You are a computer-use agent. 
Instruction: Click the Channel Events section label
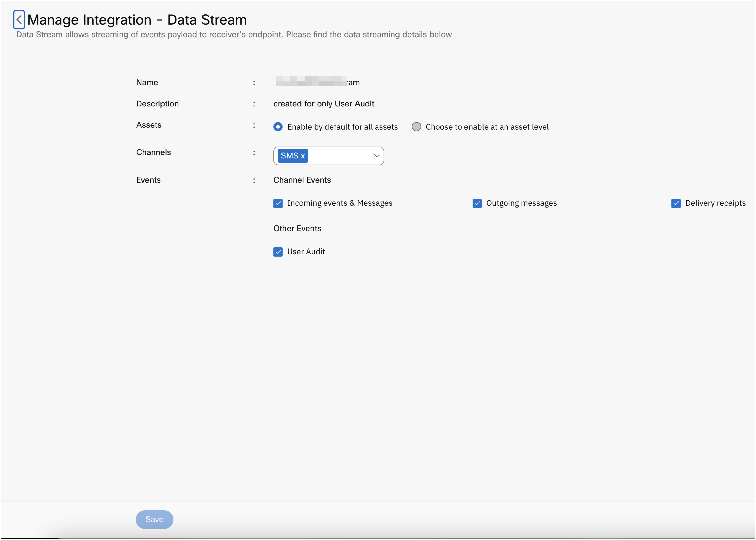pos(303,179)
